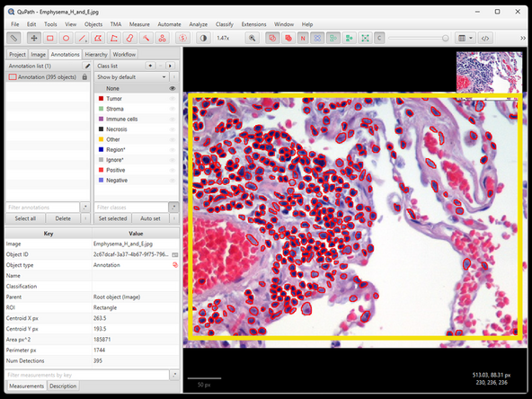
Task: Select the Rectangle annotation tool
Action: coord(50,38)
